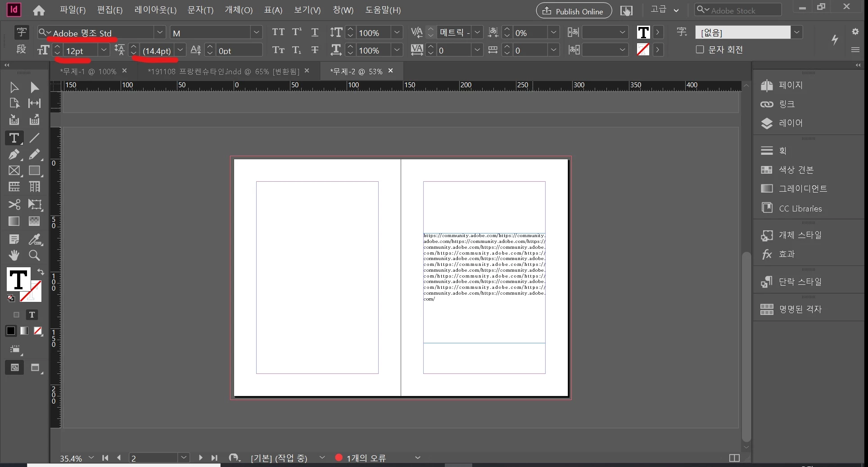Toggle Subscript formatting
Image resolution: width=868 pixels, height=467 pixels.
pyautogui.click(x=297, y=50)
